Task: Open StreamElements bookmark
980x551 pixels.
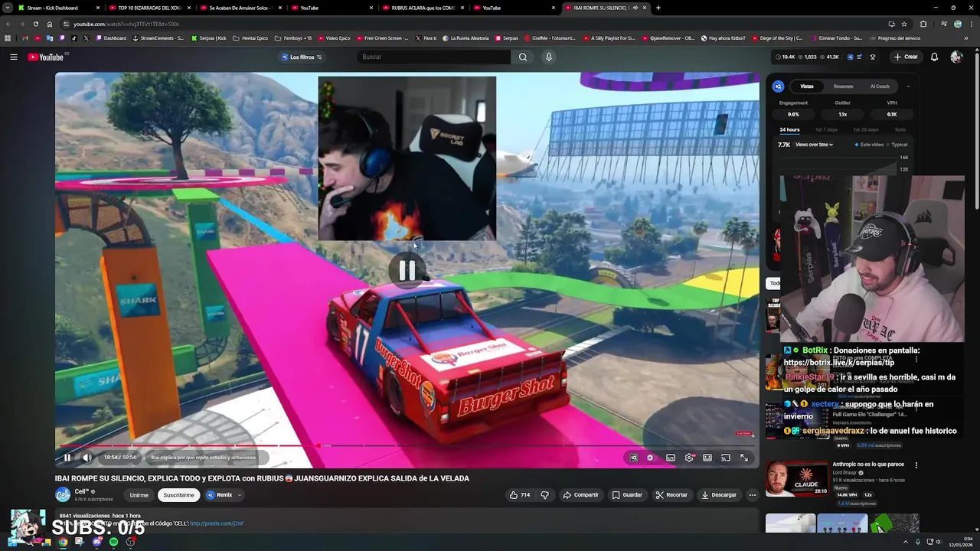Action: tap(158, 37)
